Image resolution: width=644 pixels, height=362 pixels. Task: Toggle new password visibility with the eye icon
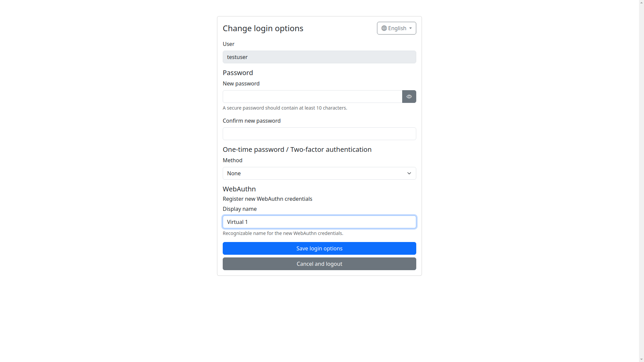pyautogui.click(x=409, y=97)
